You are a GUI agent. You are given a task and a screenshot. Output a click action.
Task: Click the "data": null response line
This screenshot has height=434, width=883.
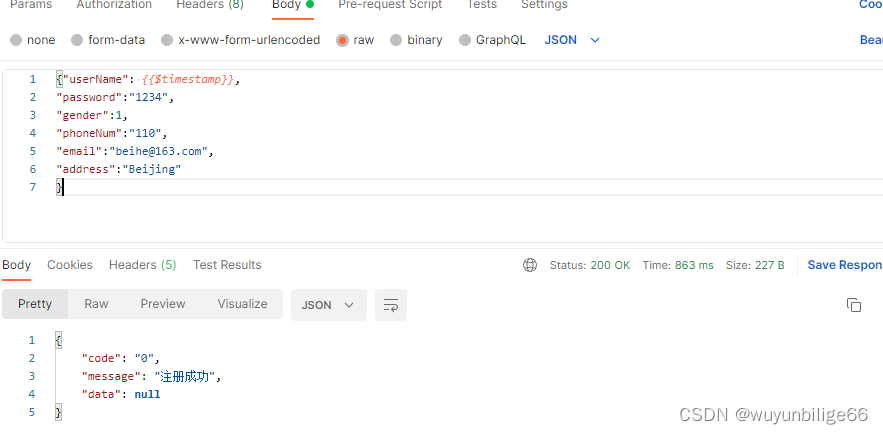click(x=121, y=394)
